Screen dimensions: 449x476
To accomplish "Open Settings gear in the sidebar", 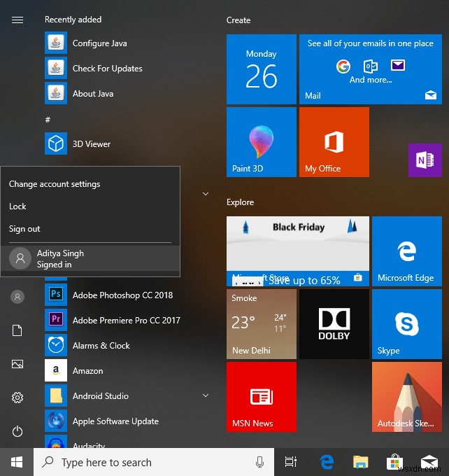I will pyautogui.click(x=17, y=398).
